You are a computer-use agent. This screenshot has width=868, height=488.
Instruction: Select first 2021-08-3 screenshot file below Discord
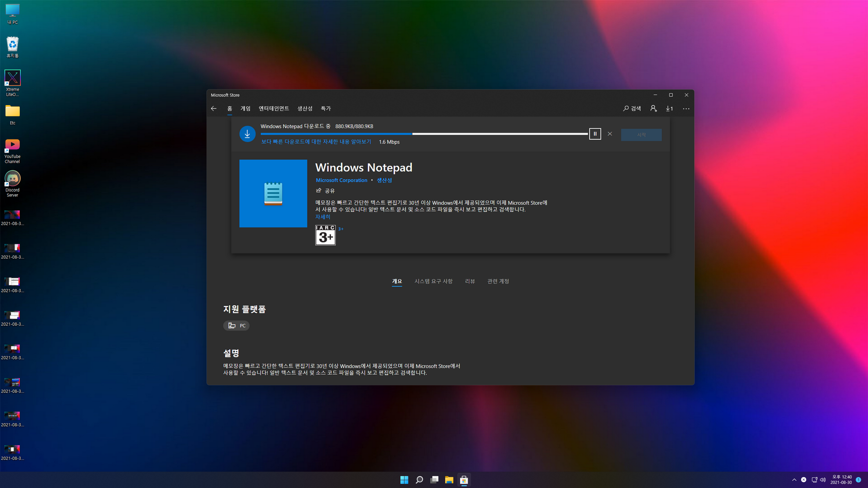point(13,217)
